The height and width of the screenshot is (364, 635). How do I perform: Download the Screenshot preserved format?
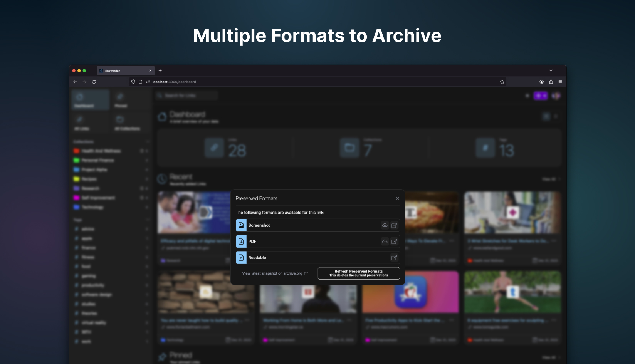click(385, 225)
